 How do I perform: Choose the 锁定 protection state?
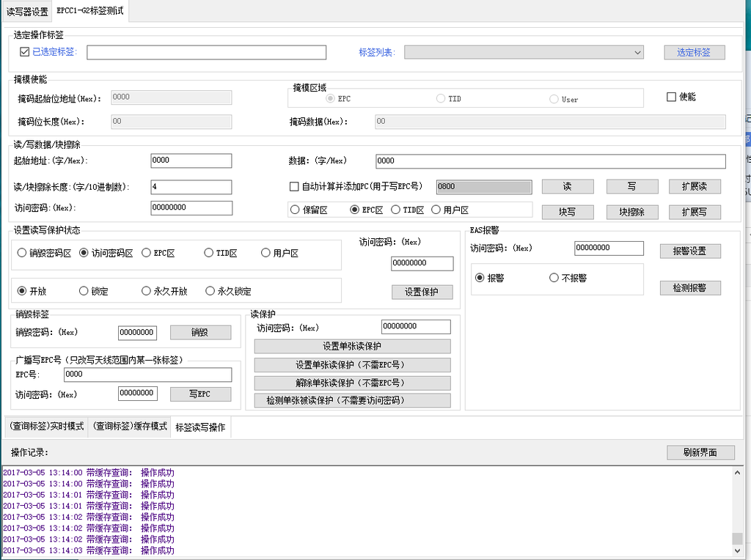pos(84,291)
